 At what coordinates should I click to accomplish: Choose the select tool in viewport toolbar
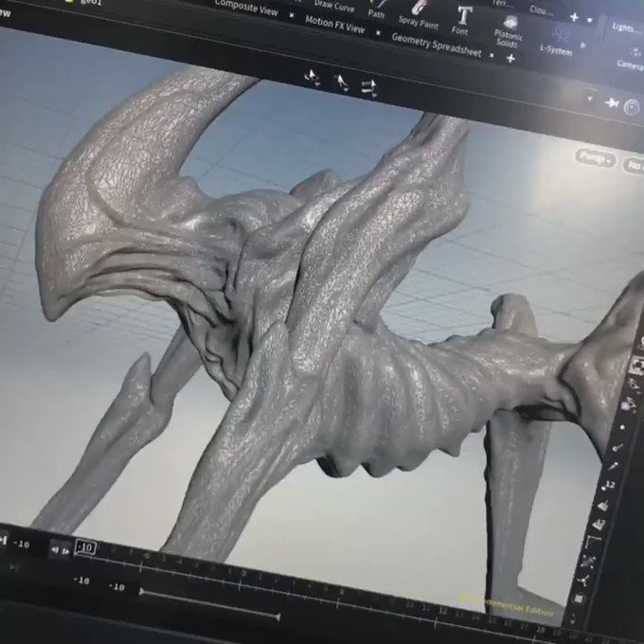click(313, 78)
